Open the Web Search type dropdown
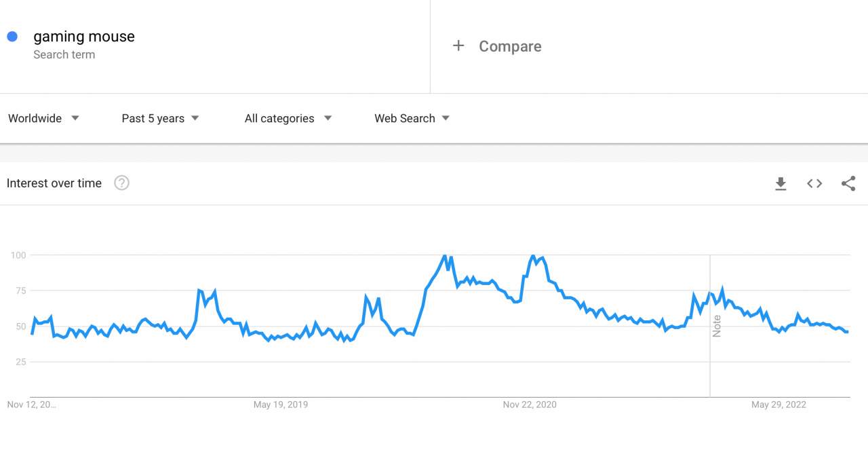 click(x=411, y=118)
